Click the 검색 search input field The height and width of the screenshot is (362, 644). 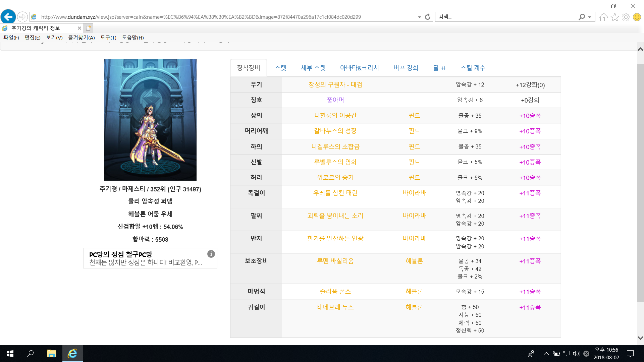[x=506, y=17]
